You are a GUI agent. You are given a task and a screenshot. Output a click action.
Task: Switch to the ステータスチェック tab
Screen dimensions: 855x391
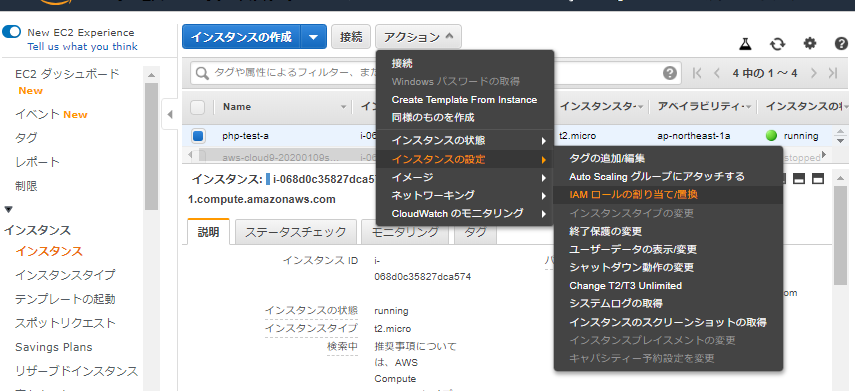296,232
